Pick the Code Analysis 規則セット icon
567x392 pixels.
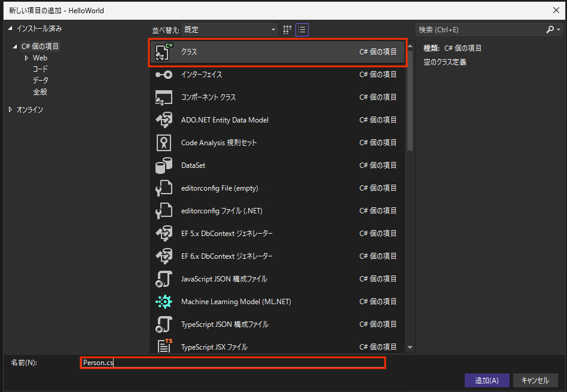pos(164,143)
